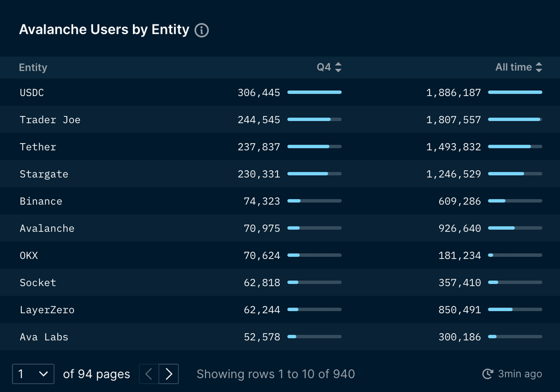Viewport: 560px width, 392px height.
Task: Click the 181,234 all-time value
Action: [x=459, y=256]
